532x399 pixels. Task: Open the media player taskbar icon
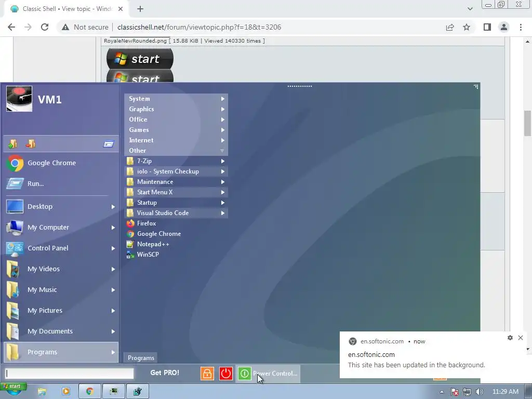66,392
